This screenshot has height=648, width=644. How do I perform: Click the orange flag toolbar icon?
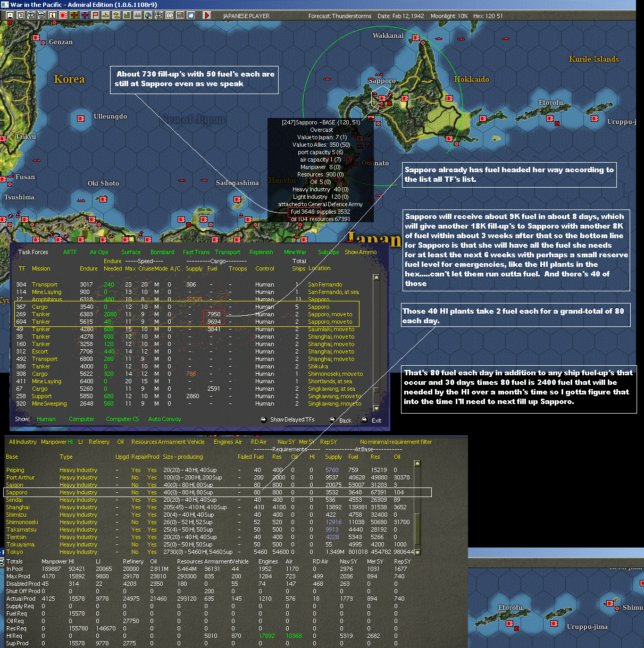click(x=95, y=15)
